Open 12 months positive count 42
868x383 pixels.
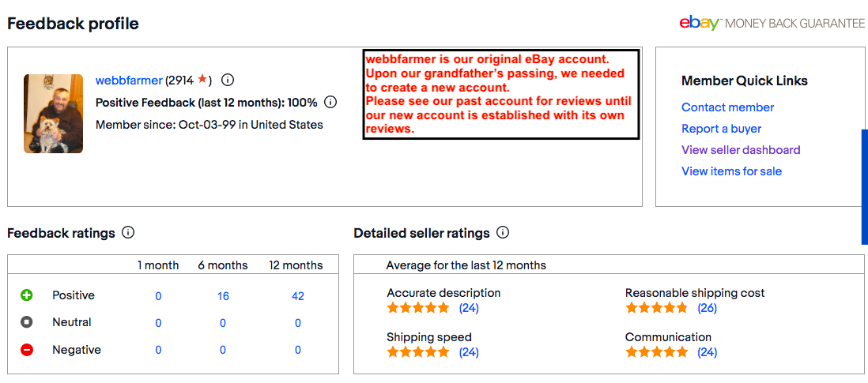point(297,296)
